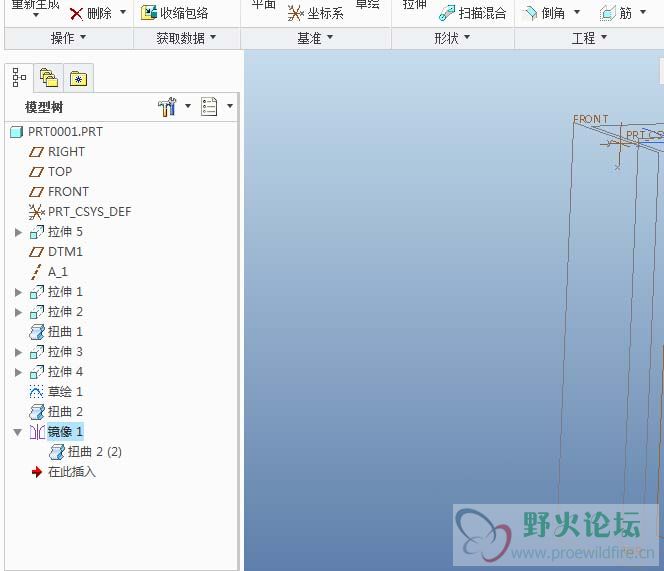
Task: Click the 镜像 1 mirror icon
Action: coord(37,432)
